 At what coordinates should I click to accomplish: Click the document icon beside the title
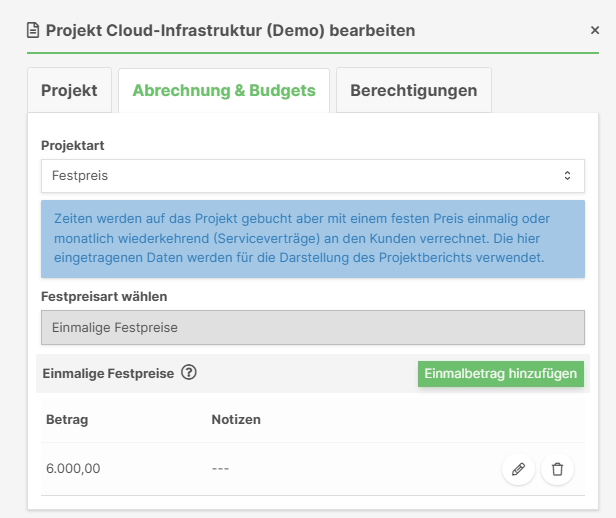(33, 30)
